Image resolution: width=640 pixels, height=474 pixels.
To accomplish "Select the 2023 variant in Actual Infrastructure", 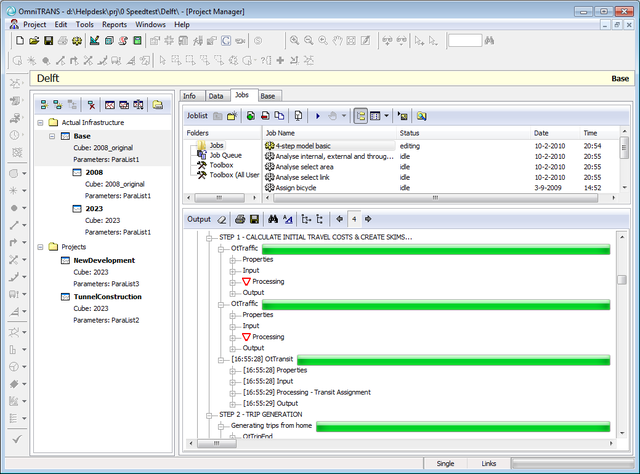I will [x=94, y=209].
